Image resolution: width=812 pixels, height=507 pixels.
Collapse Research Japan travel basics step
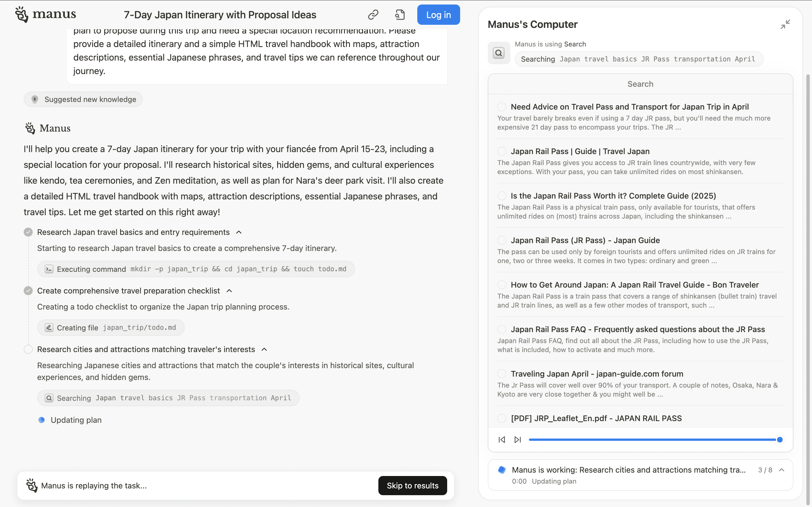[239, 232]
